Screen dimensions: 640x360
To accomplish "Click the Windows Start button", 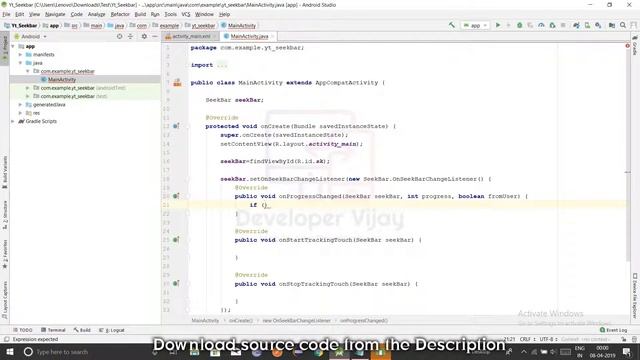I will (x=9, y=351).
